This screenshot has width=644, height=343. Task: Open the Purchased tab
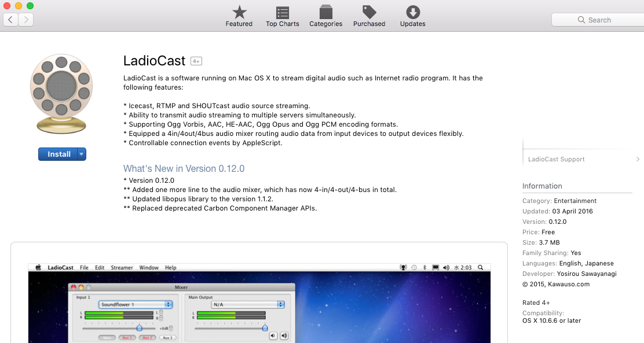pyautogui.click(x=369, y=16)
